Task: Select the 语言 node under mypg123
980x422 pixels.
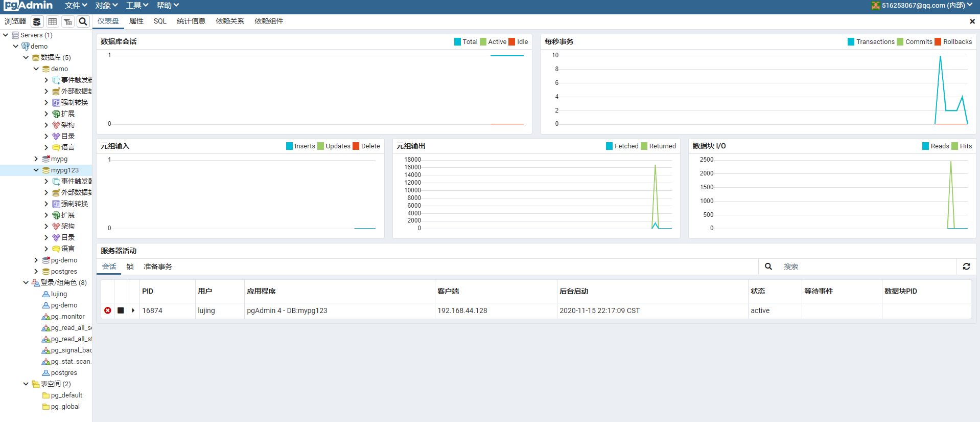Action: (x=68, y=249)
